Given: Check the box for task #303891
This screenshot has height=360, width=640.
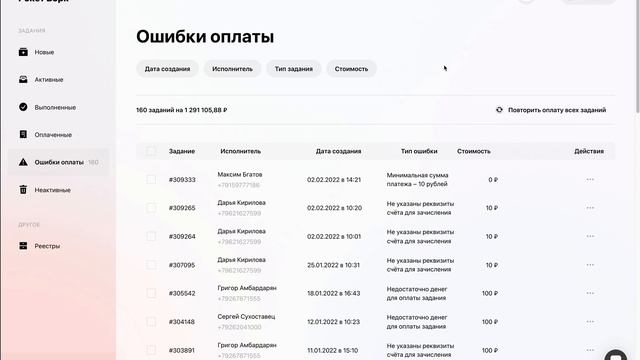Looking at the screenshot, I should [x=151, y=350].
